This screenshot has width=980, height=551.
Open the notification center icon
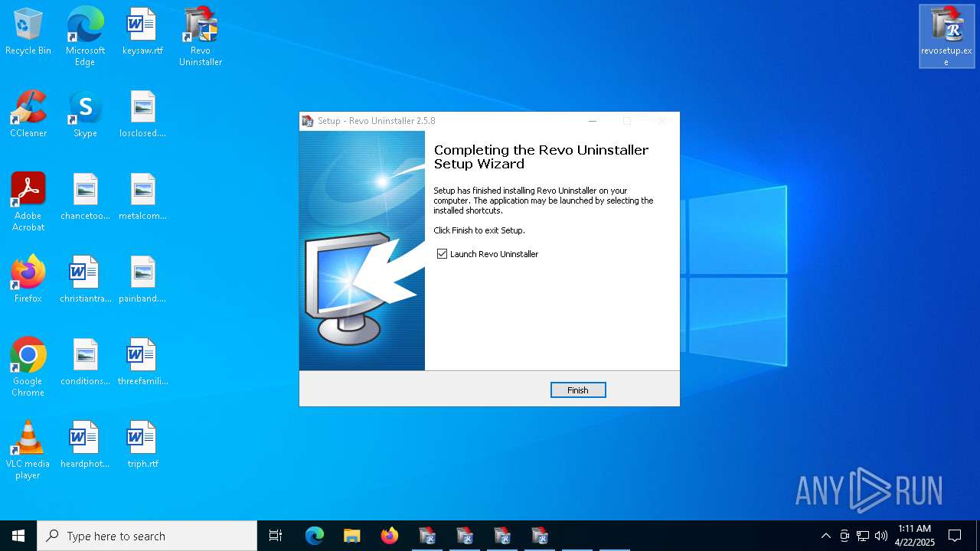click(955, 536)
